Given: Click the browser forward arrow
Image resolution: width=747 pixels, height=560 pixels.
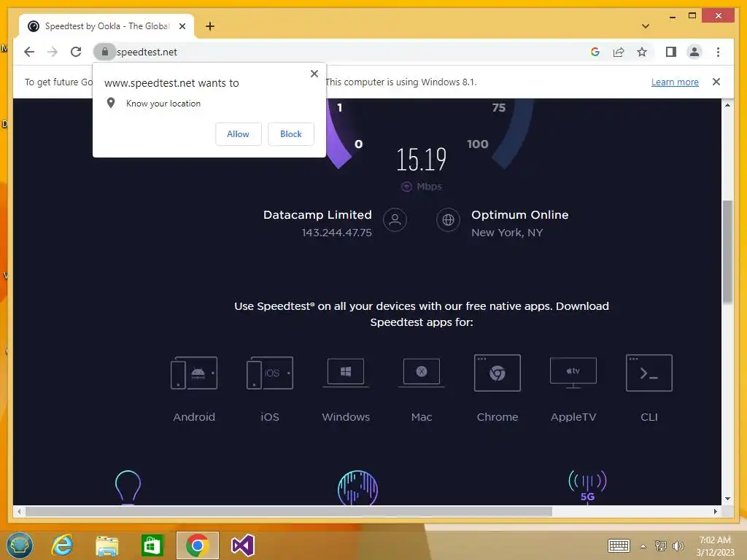Looking at the screenshot, I should (x=53, y=52).
